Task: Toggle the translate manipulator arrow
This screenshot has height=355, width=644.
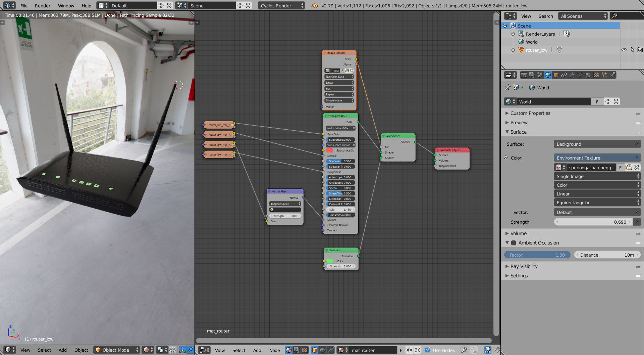Action: pos(190,350)
